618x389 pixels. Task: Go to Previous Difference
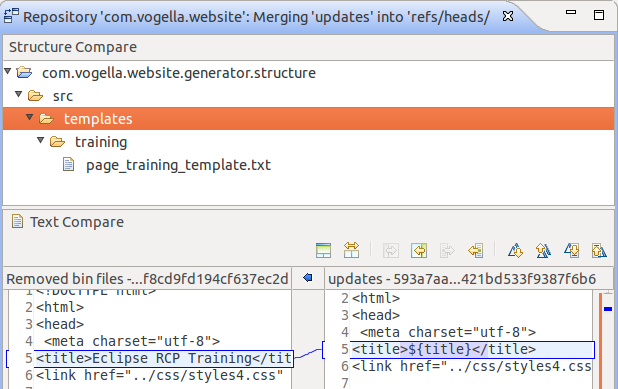(x=543, y=251)
